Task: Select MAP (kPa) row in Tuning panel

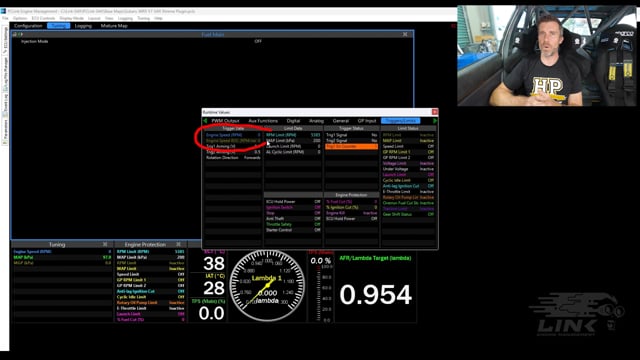Action: click(x=62, y=258)
